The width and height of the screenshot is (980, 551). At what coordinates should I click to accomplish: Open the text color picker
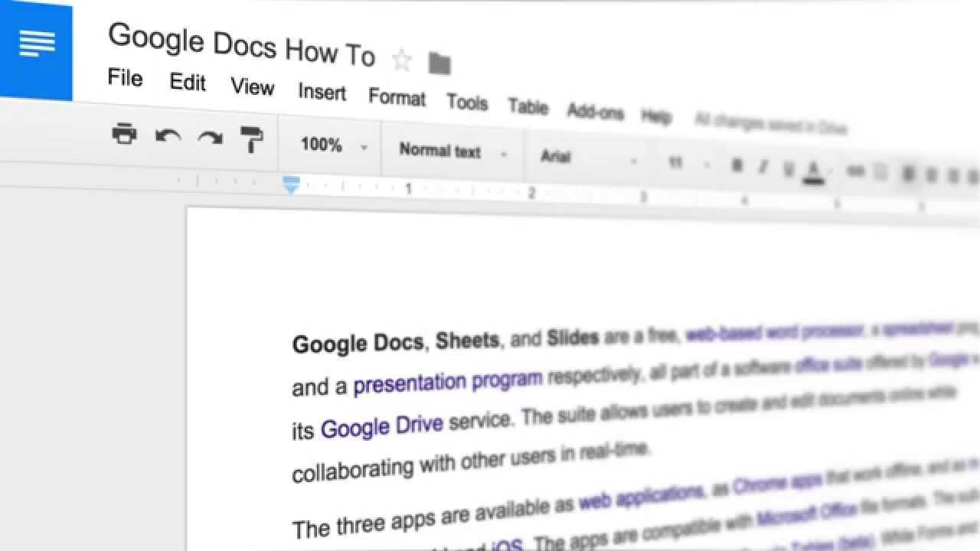[814, 171]
